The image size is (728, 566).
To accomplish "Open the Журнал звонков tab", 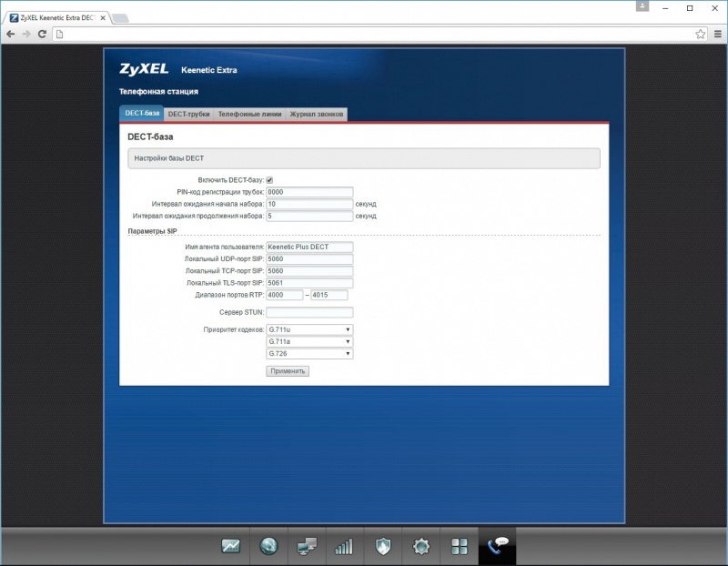I will click(x=317, y=114).
